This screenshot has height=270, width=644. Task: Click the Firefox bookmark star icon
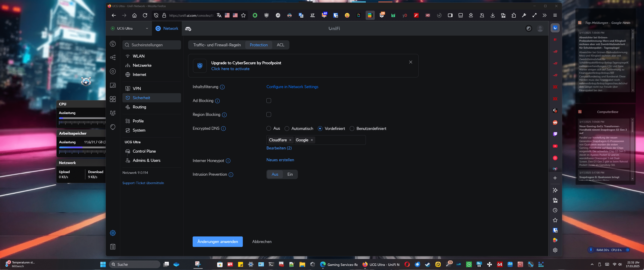[x=243, y=15]
